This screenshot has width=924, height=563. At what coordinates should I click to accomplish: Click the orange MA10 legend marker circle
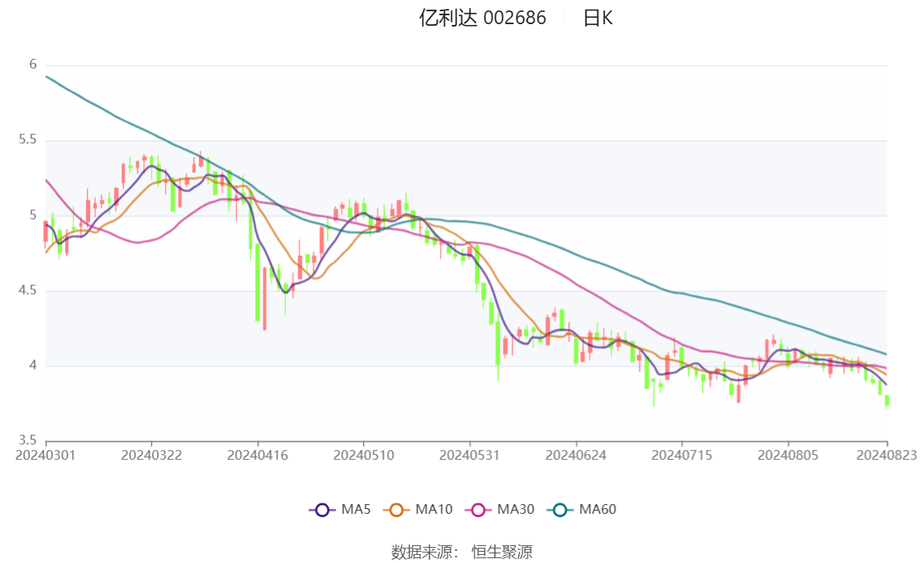396,510
